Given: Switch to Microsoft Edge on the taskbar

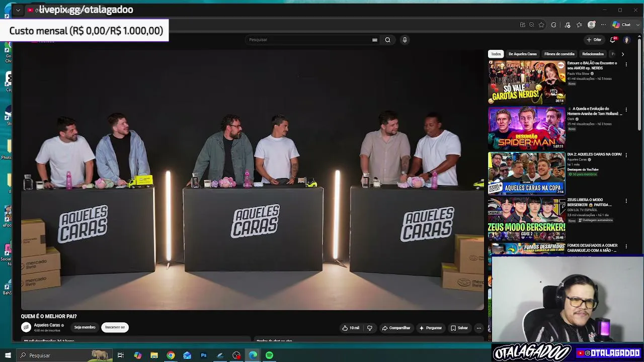Looking at the screenshot, I should pyautogui.click(x=253, y=355).
